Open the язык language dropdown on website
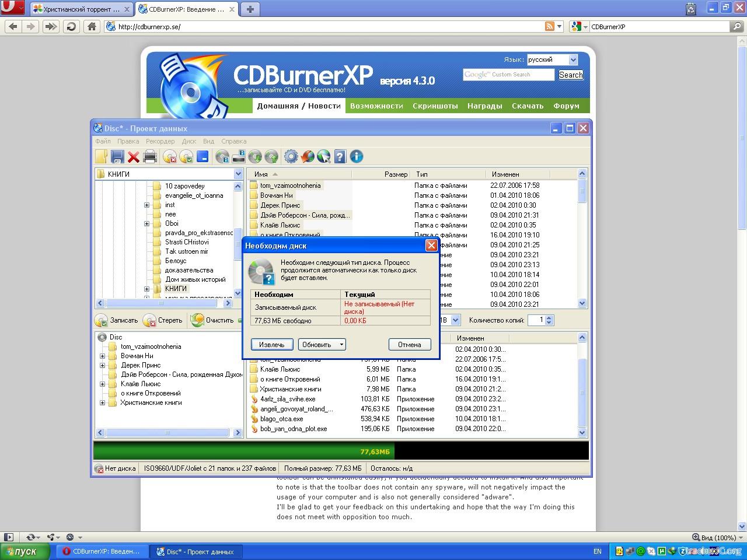Image resolution: width=747 pixels, height=560 pixels. [x=573, y=60]
